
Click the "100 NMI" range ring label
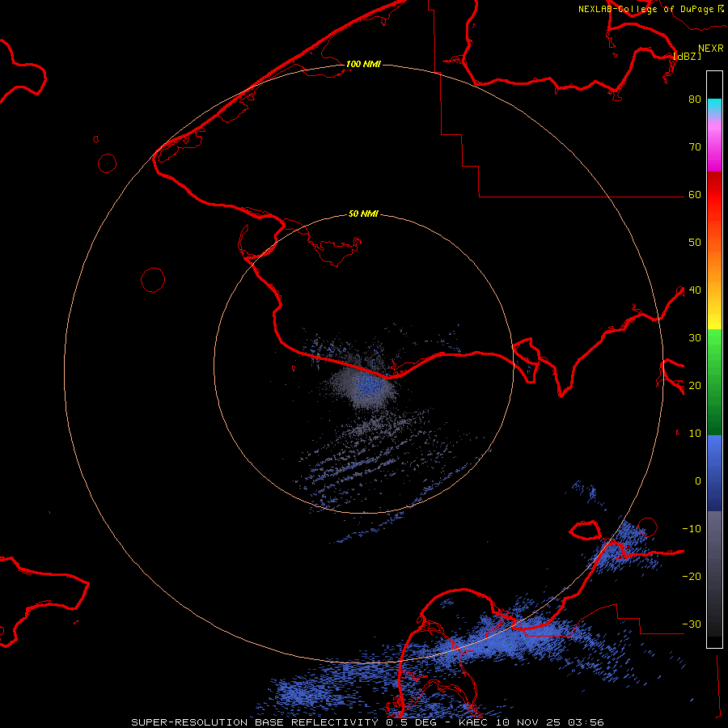363,64
